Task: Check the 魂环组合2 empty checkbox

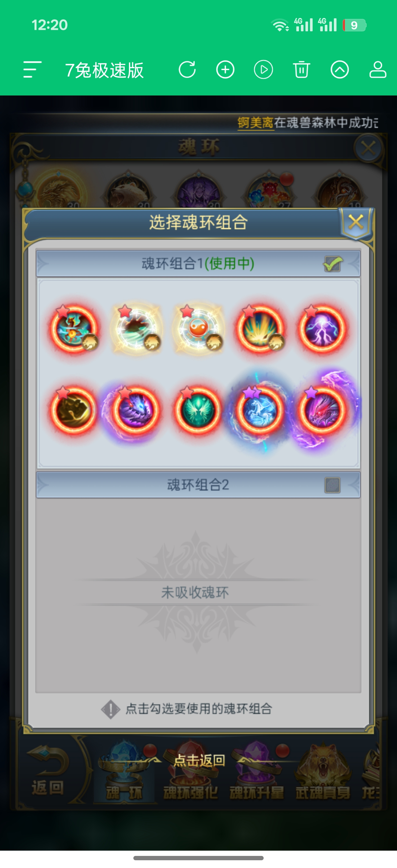Action: click(332, 485)
